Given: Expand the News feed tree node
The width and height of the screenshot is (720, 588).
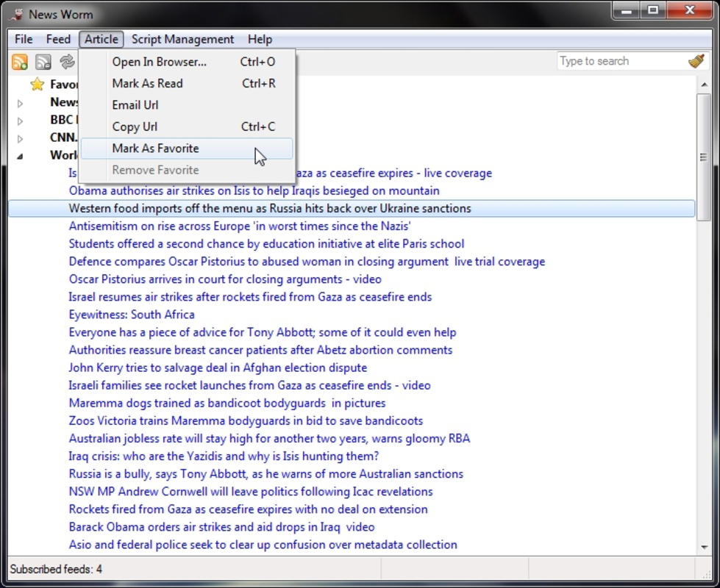Looking at the screenshot, I should (x=20, y=104).
